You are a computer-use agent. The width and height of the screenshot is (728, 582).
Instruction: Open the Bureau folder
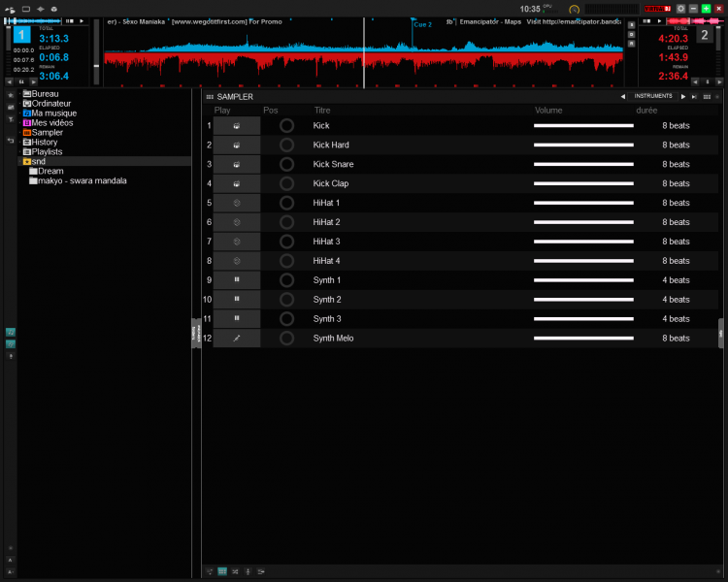[41, 94]
